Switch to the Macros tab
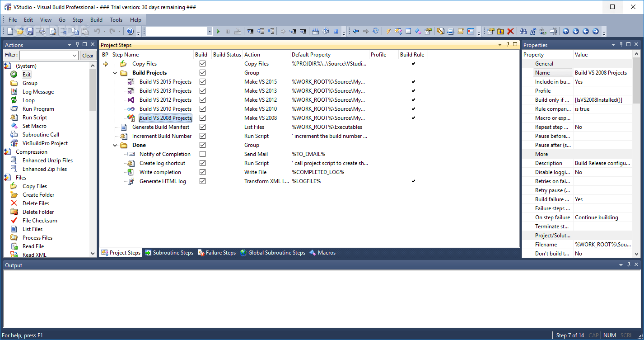The height and width of the screenshot is (340, 644). click(x=322, y=253)
